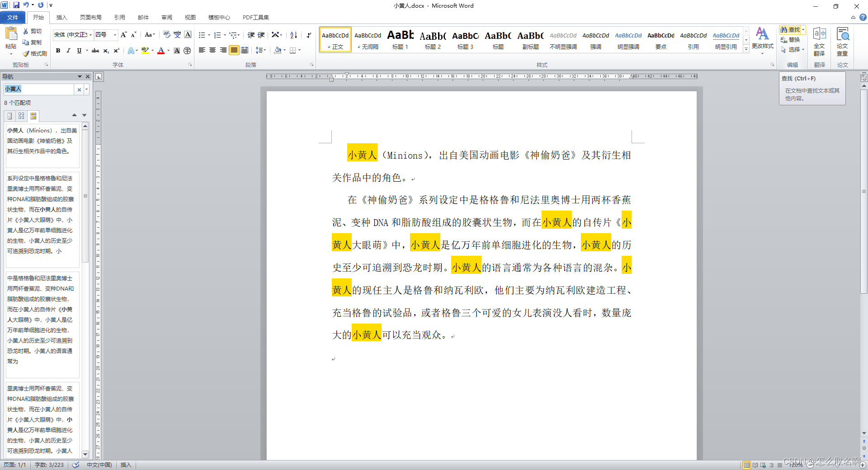Click the Character Shading icon
The height and width of the screenshot is (470, 868).
(x=177, y=51)
